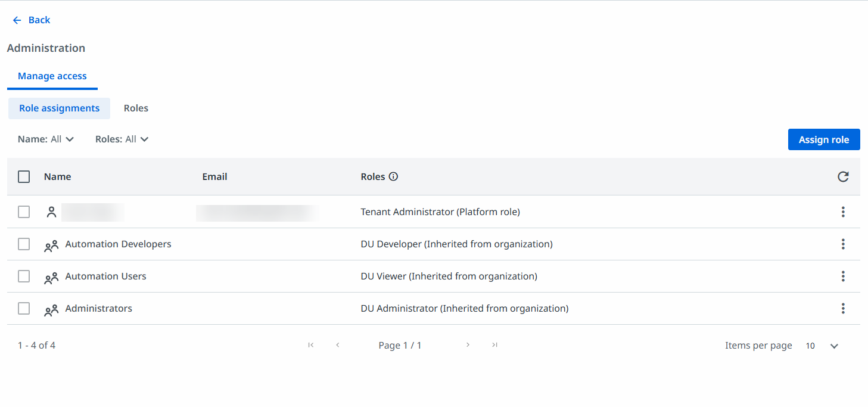Open more options for Automation Users row
868x407 pixels.
pyautogui.click(x=842, y=276)
